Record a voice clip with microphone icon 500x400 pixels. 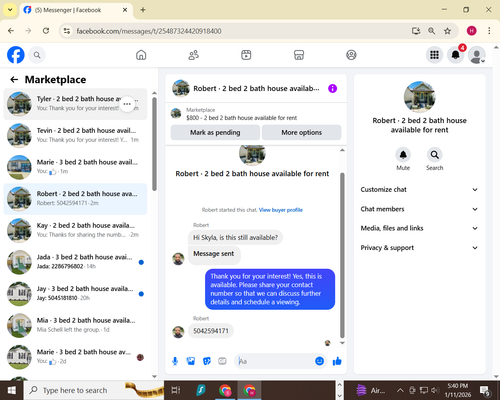pos(175,361)
